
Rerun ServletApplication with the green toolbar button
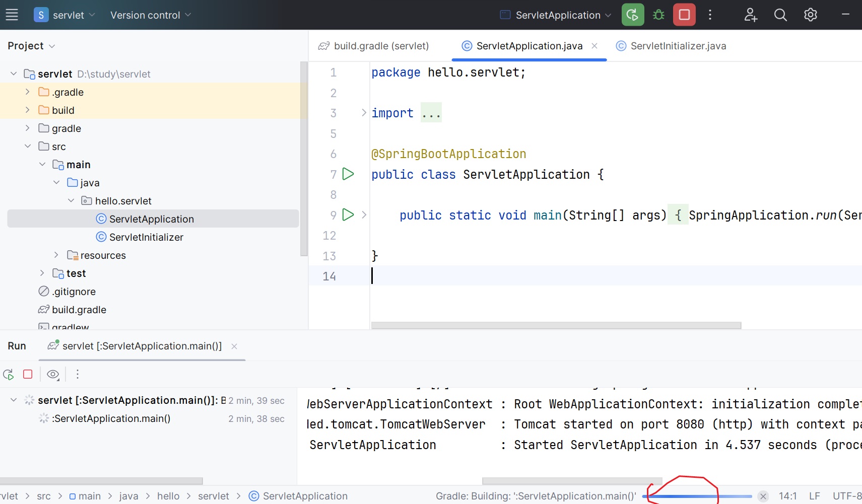point(633,15)
